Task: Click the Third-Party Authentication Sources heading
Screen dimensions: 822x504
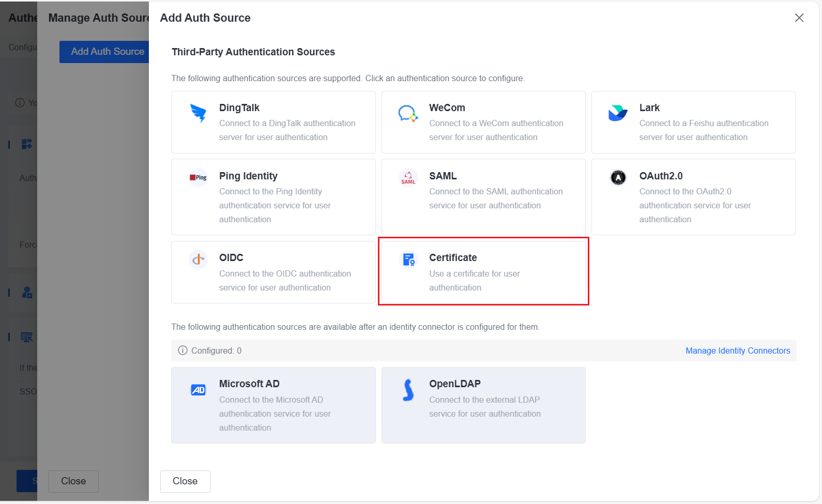Action: pyautogui.click(x=253, y=52)
